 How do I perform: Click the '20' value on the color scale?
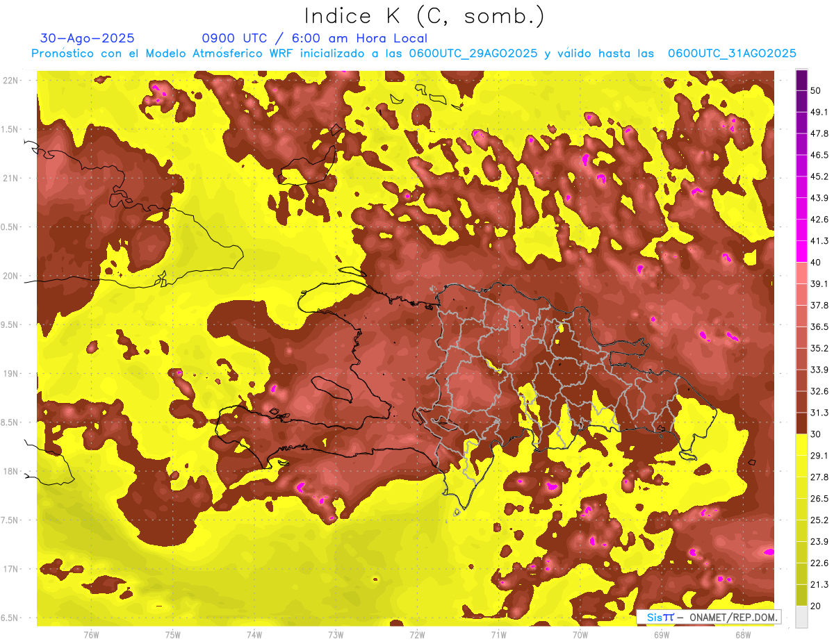(x=817, y=606)
